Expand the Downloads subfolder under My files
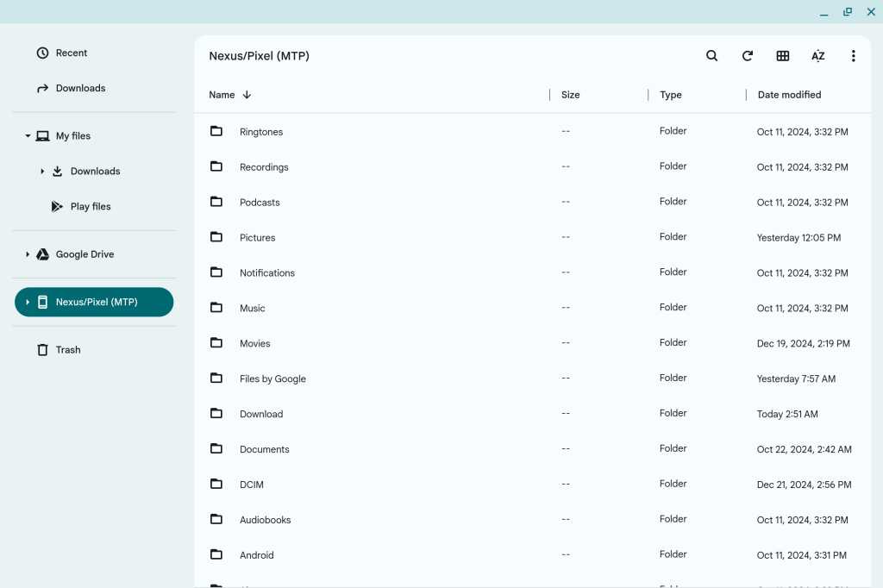Viewport: 883px width, 588px height. tap(42, 172)
